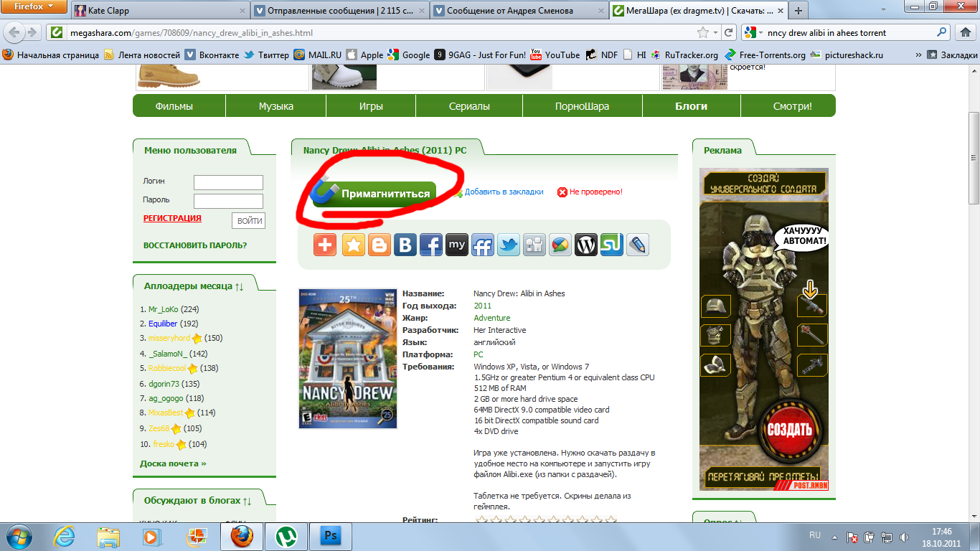980x551 pixels.
Task: Show more bookmarks via the » chevron
Action: coord(919,55)
